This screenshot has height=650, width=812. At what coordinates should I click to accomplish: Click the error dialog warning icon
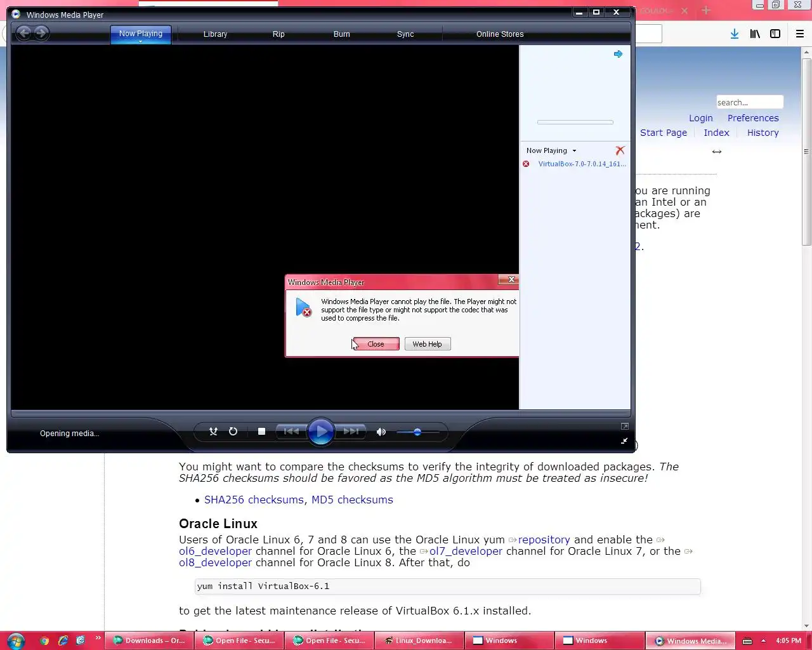tap(304, 308)
